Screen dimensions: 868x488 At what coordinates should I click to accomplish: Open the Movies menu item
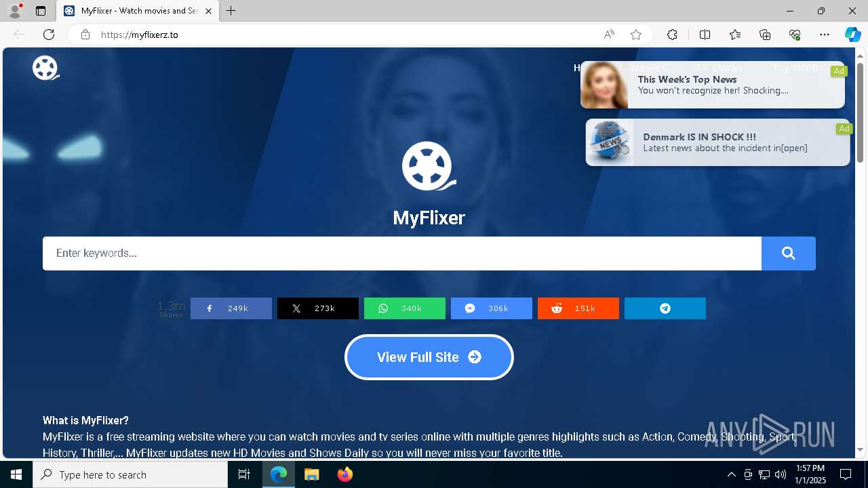pyautogui.click(x=649, y=68)
